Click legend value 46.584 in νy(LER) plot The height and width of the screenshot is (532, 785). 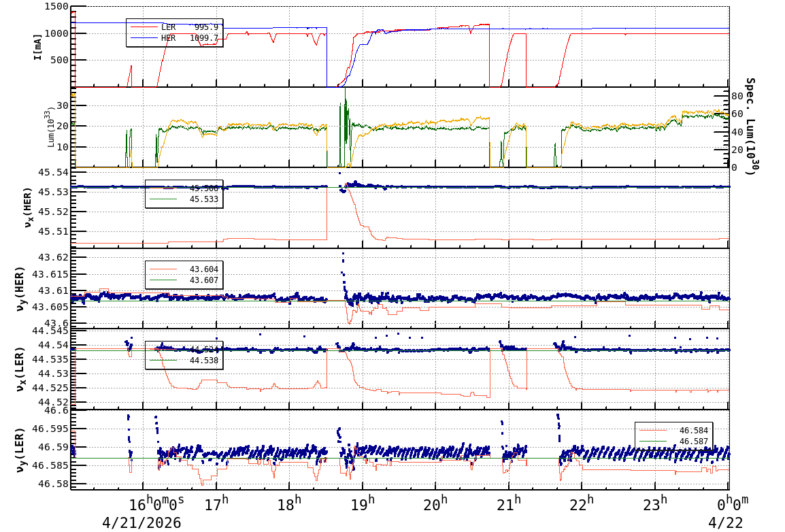coord(693,431)
